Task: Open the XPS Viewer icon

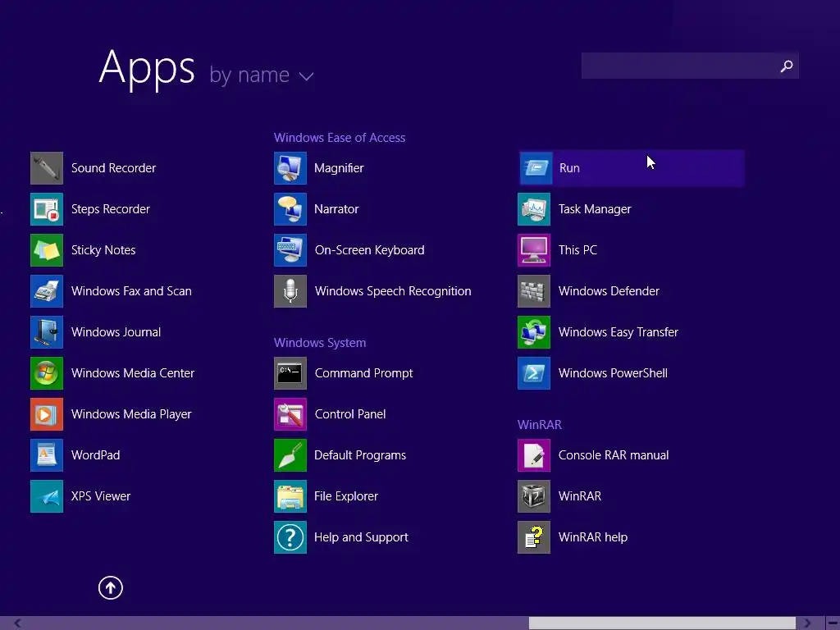Action: click(47, 496)
